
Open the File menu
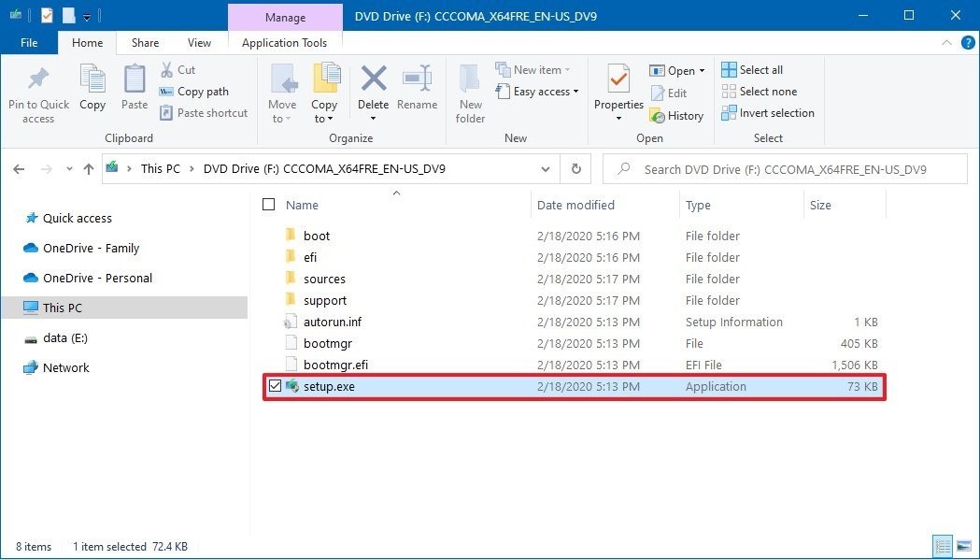29,42
